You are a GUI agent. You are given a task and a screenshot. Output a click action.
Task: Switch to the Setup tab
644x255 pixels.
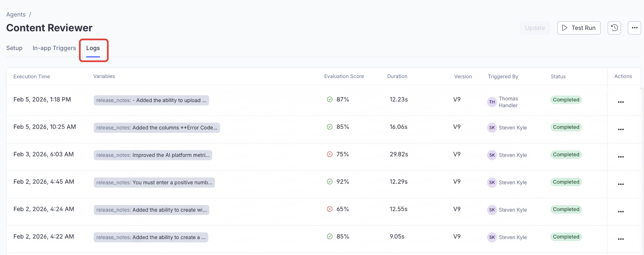pos(14,48)
